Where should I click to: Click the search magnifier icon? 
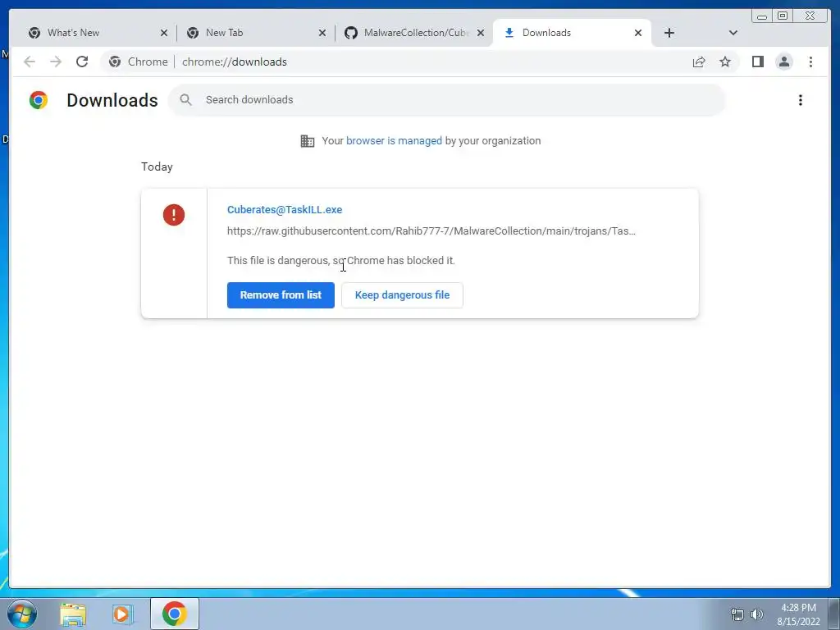pos(186,99)
